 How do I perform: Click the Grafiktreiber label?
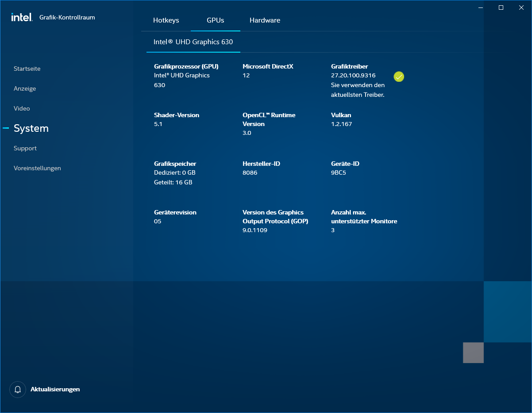click(x=350, y=66)
